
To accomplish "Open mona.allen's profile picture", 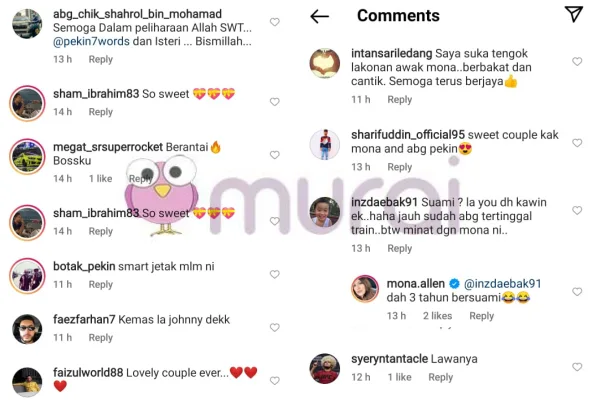I will 365,289.
